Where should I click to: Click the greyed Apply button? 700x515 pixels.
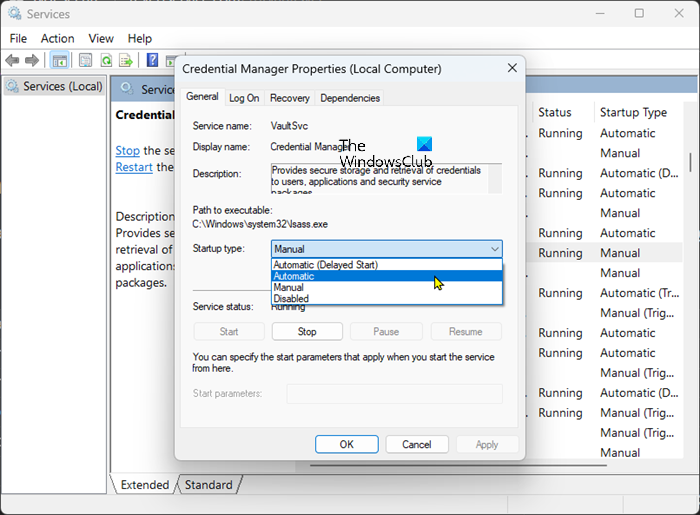(x=487, y=444)
